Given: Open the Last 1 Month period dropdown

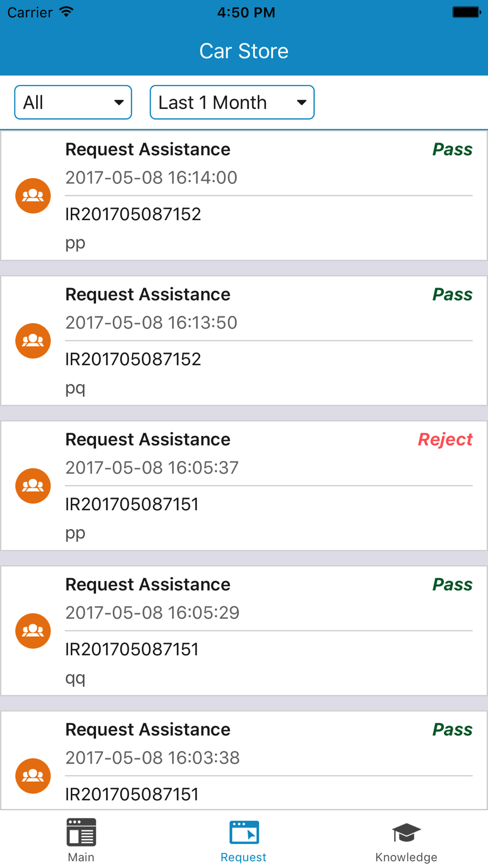Looking at the screenshot, I should [x=232, y=103].
